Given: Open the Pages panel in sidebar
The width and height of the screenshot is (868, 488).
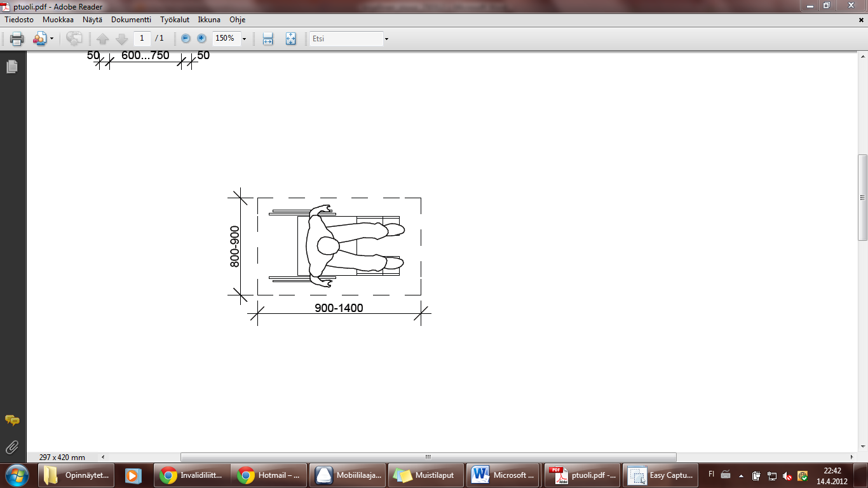Looking at the screenshot, I should tap(12, 67).
